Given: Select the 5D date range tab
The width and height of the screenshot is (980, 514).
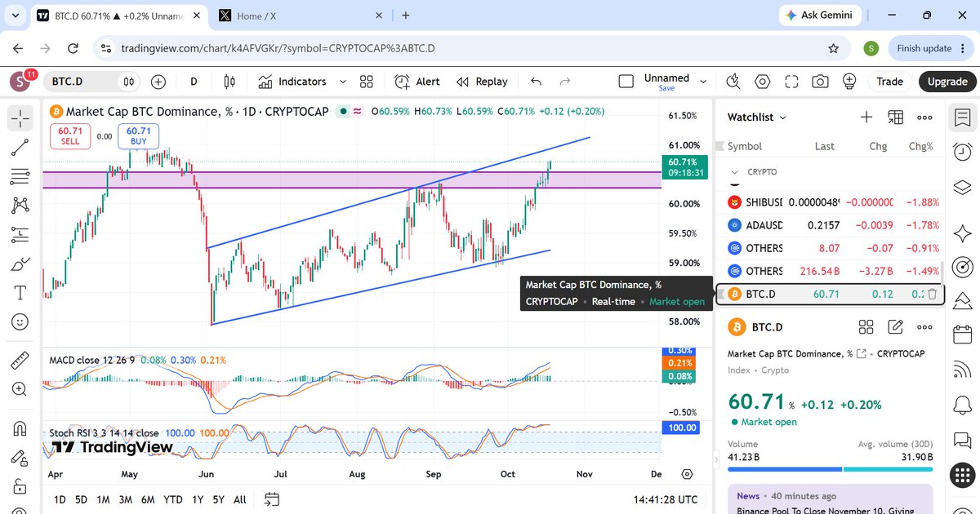Looking at the screenshot, I should point(82,499).
